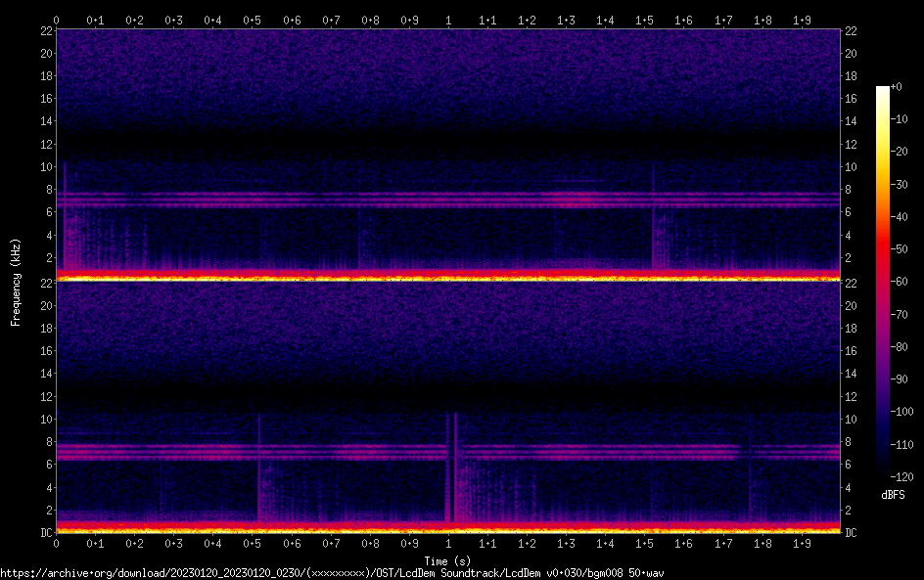The width and height of the screenshot is (924, 580).
Task: Click the topmost 22 label on left frequency axis
Action: pyautogui.click(x=45, y=31)
